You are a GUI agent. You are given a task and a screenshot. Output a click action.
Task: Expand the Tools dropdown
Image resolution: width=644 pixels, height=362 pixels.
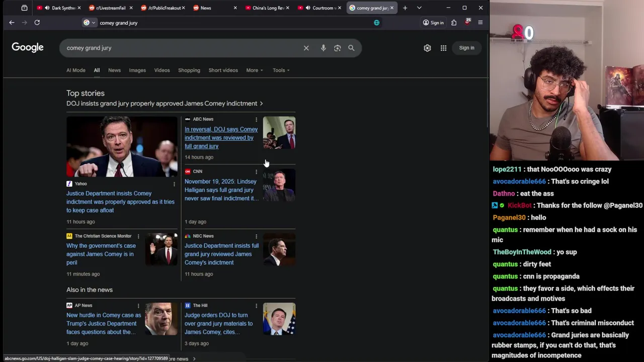coord(281,70)
